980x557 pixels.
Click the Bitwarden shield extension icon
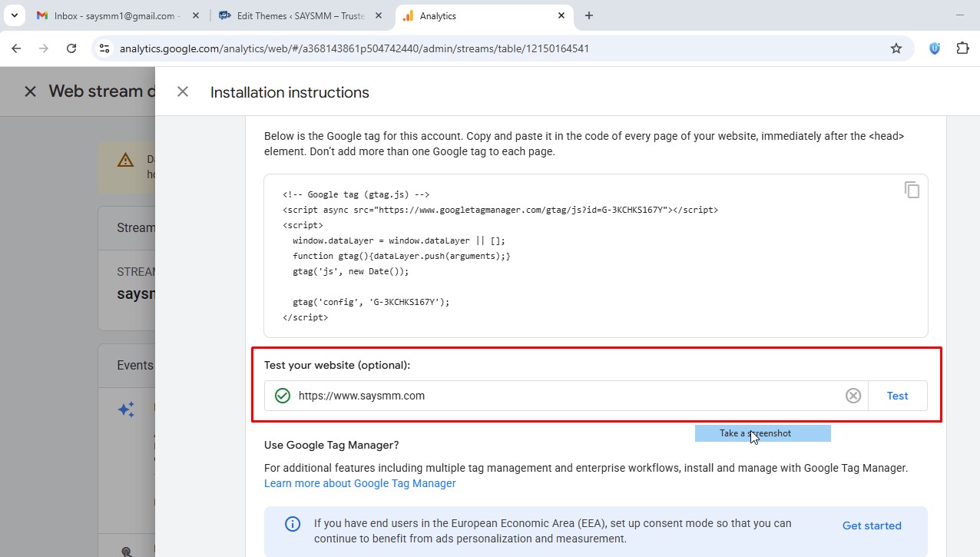point(934,48)
